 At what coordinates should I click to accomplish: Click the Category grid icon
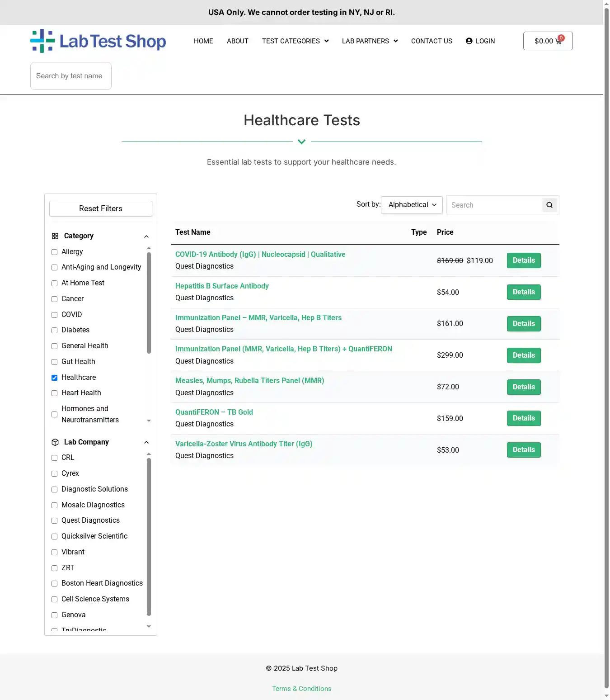[x=55, y=236]
